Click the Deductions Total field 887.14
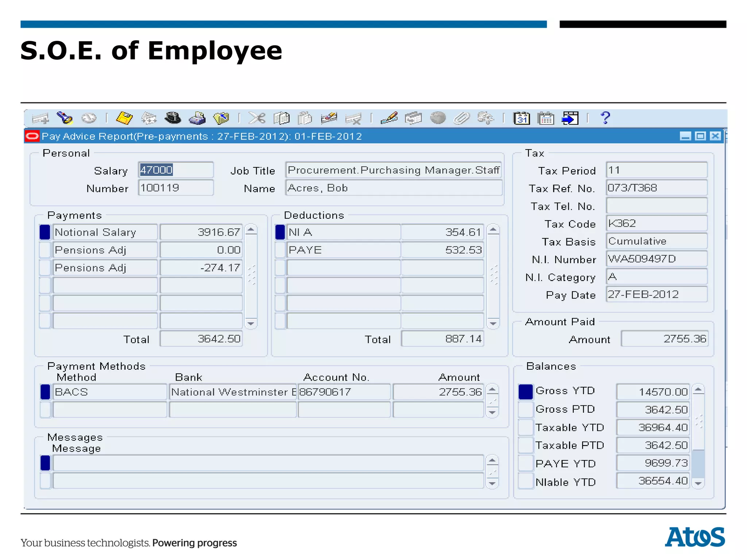 click(x=442, y=339)
